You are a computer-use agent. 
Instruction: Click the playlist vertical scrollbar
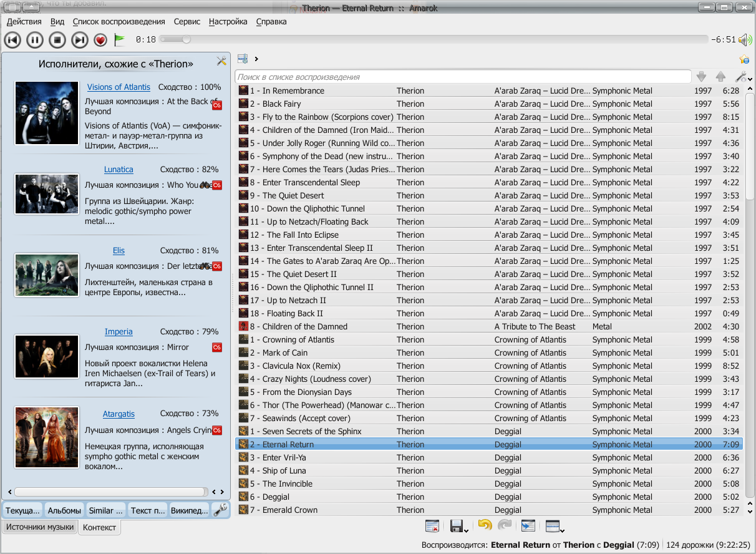pos(749,147)
